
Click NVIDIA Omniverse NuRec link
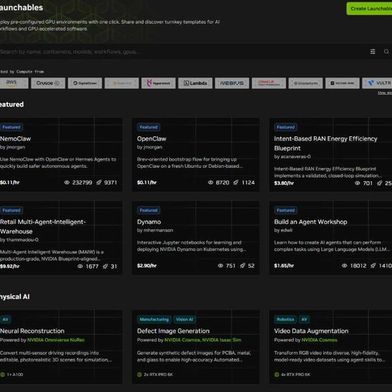pos(56,340)
